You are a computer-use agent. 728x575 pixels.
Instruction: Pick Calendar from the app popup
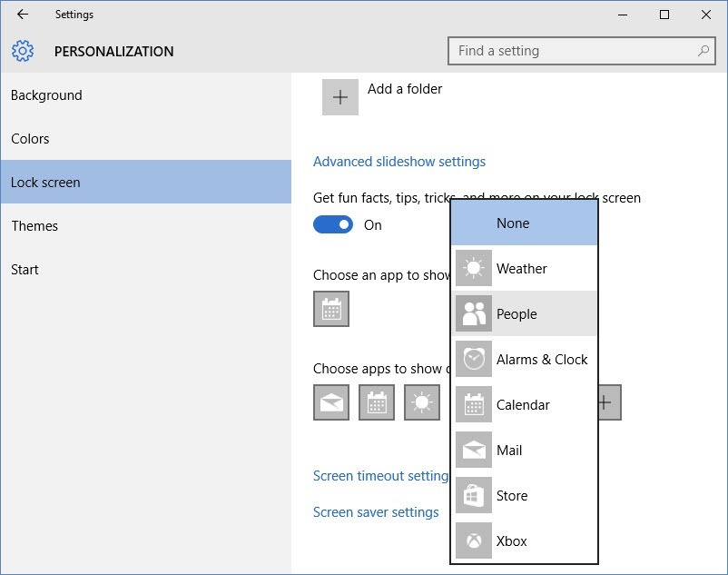coord(522,404)
